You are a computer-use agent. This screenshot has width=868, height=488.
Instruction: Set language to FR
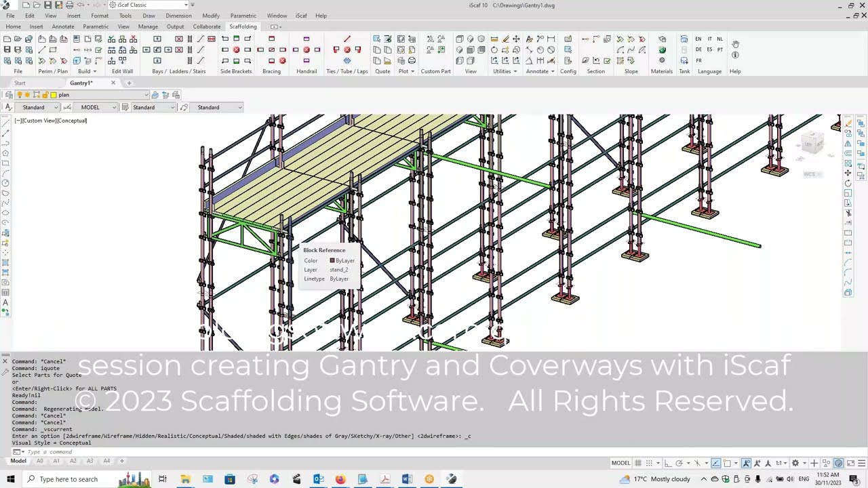[698, 60]
